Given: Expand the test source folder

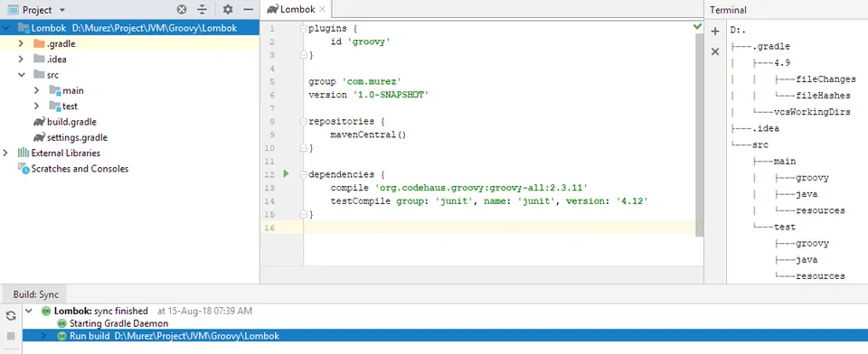Looking at the screenshot, I should pos(36,106).
